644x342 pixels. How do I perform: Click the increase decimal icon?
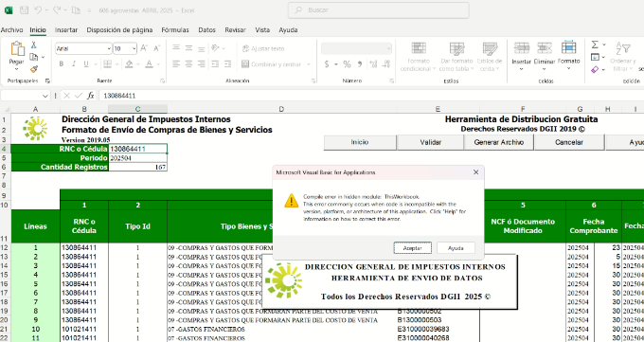373,64
